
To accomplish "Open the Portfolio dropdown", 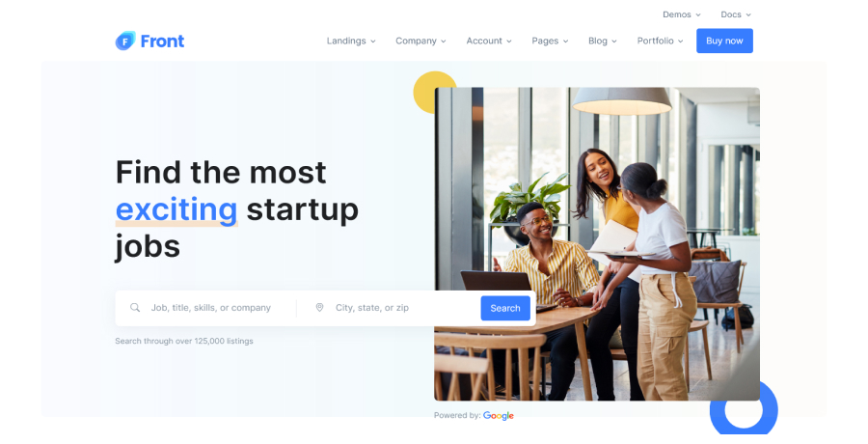I will point(660,41).
